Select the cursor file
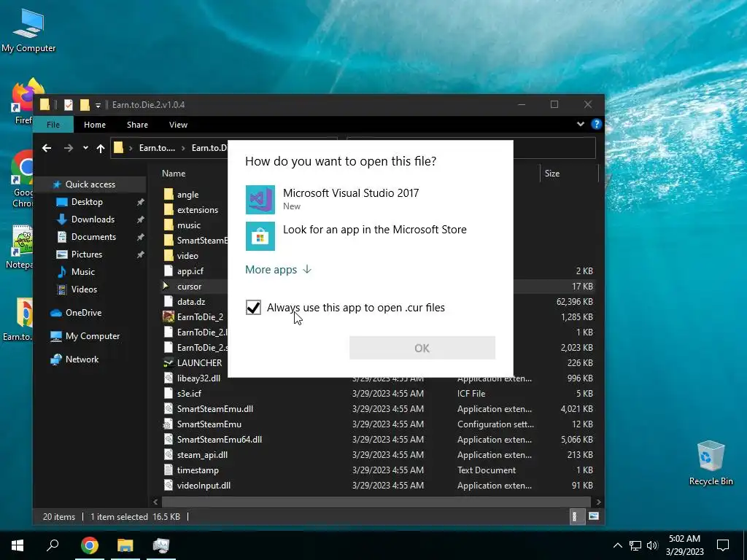This screenshot has width=747, height=560. point(189,286)
